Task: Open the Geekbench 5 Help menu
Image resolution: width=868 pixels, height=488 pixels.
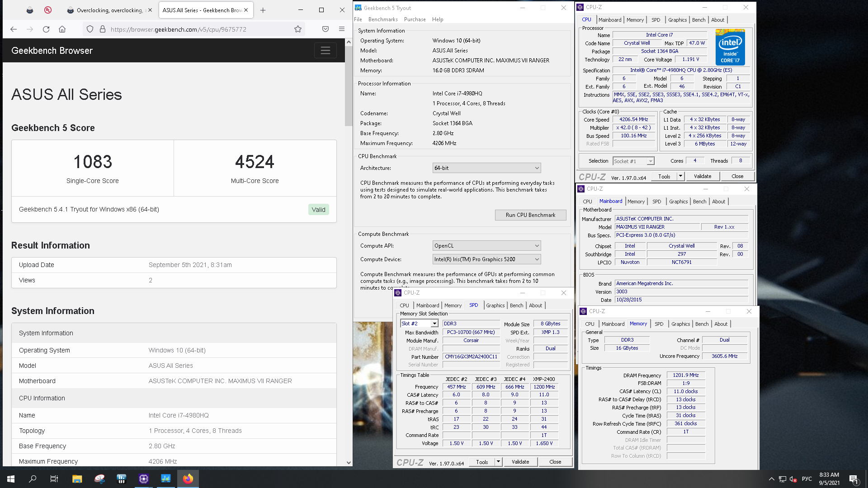Action: (x=438, y=19)
